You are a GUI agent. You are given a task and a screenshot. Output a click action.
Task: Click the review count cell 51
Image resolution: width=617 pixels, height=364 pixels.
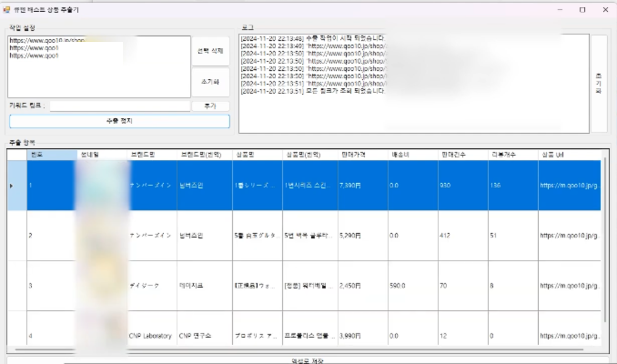513,236
